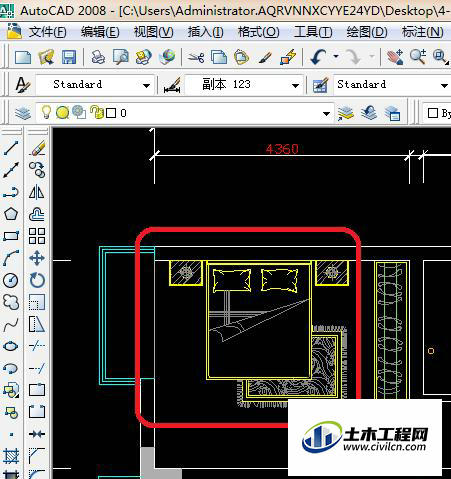Expand the table style Standard dropdown

pos(444,86)
